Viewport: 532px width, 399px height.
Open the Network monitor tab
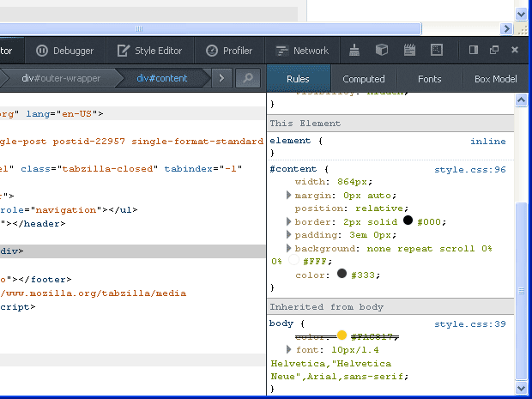coord(302,51)
